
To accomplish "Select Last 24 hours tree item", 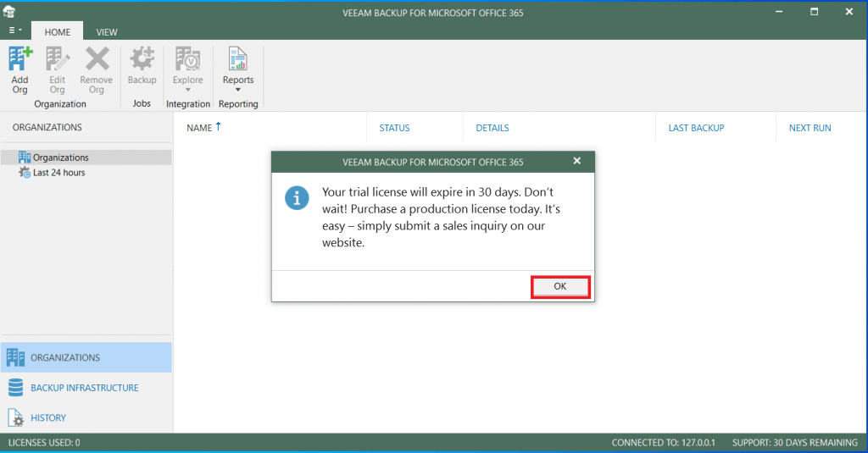I will click(58, 173).
